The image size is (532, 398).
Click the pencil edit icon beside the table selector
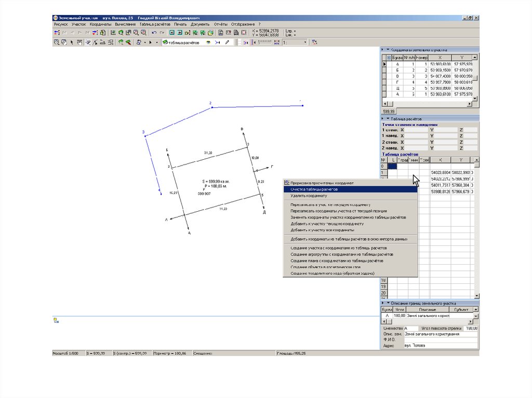point(227,43)
